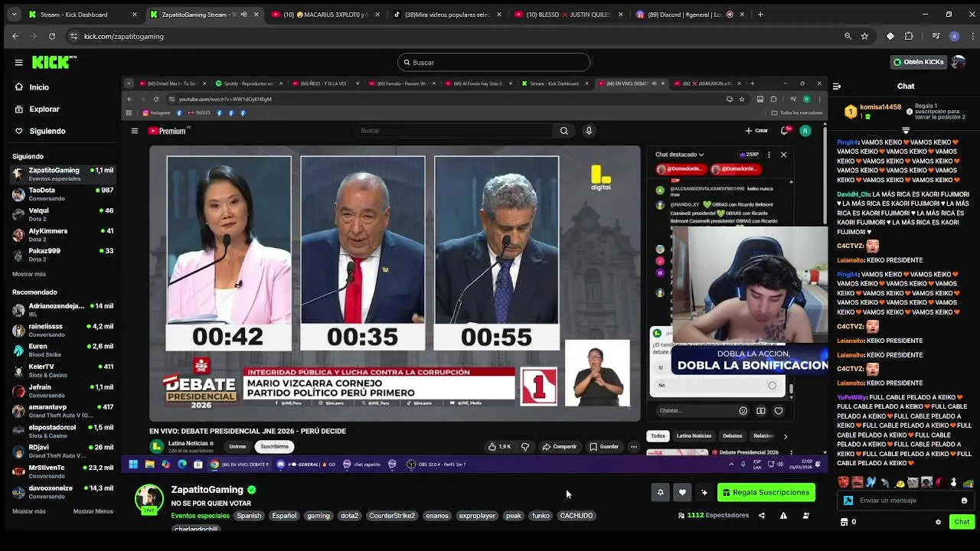Go back in browser history
Screen dimensions: 980x551
tap(15, 36)
